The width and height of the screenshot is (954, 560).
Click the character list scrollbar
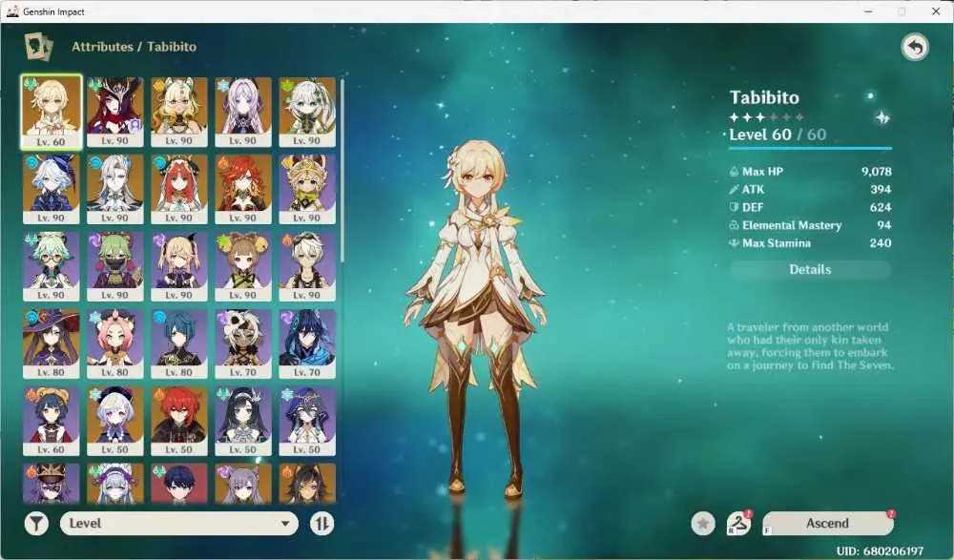342,171
